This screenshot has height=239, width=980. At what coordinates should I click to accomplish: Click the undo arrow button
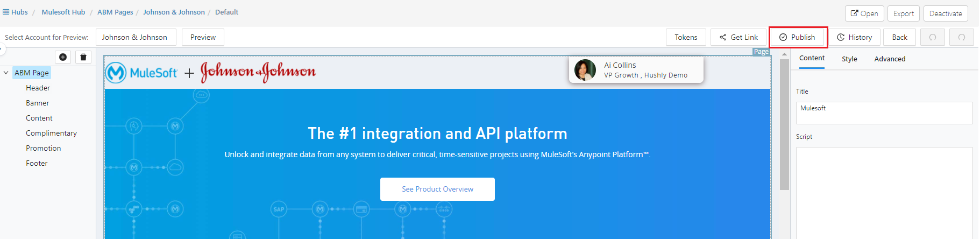[x=933, y=37]
